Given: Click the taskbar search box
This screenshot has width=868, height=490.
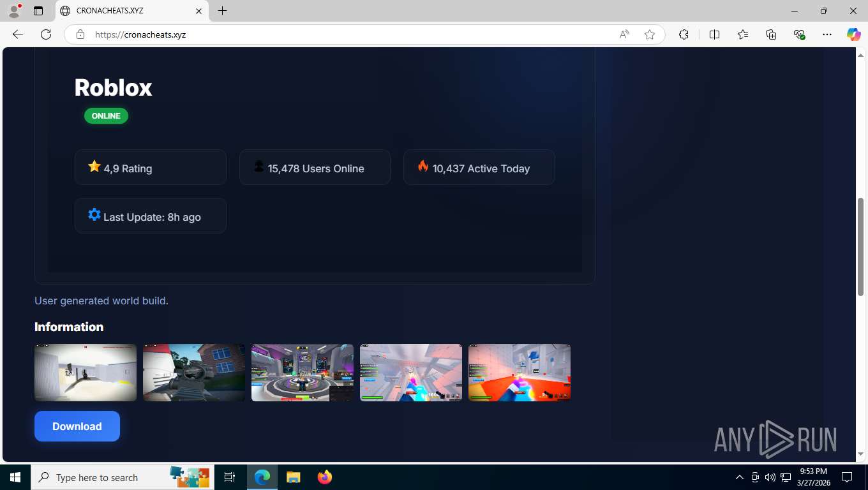Looking at the screenshot, I should tap(123, 477).
